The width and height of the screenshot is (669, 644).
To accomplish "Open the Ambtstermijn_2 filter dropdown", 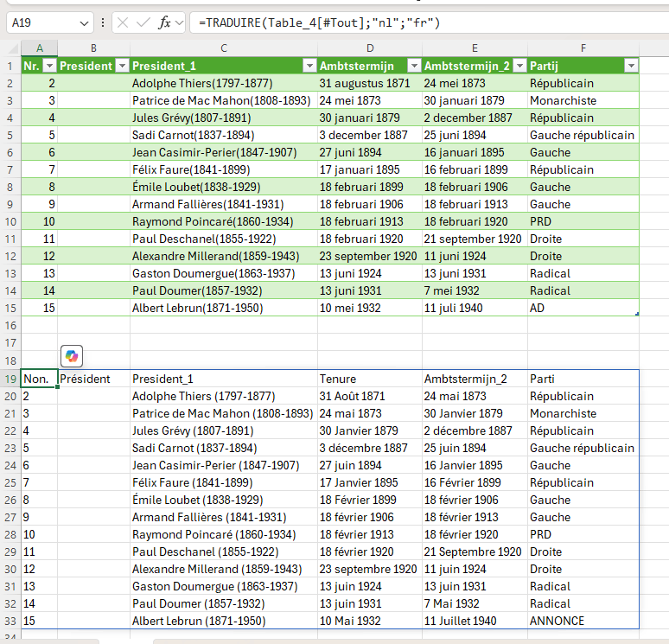I will [519, 66].
